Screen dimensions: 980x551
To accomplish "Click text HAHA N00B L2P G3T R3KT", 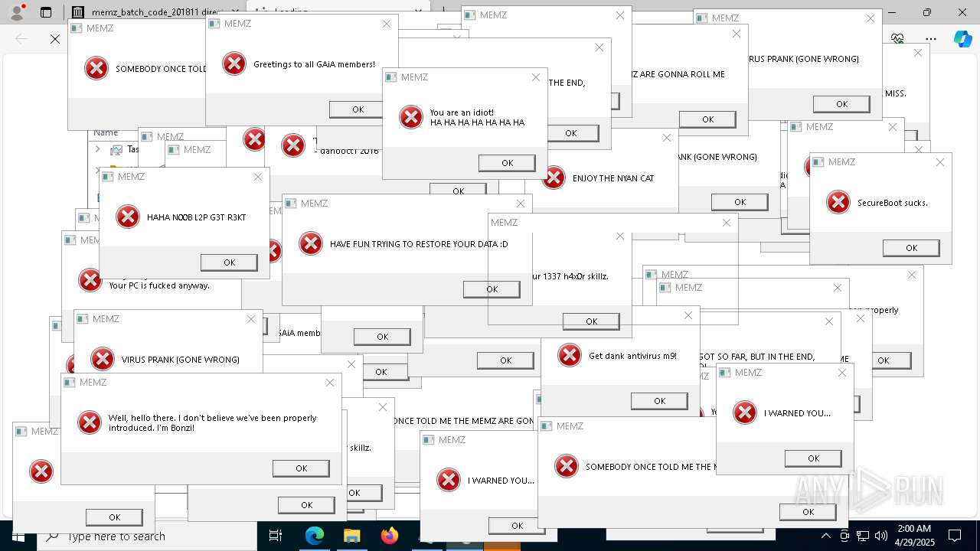I will point(197,217).
